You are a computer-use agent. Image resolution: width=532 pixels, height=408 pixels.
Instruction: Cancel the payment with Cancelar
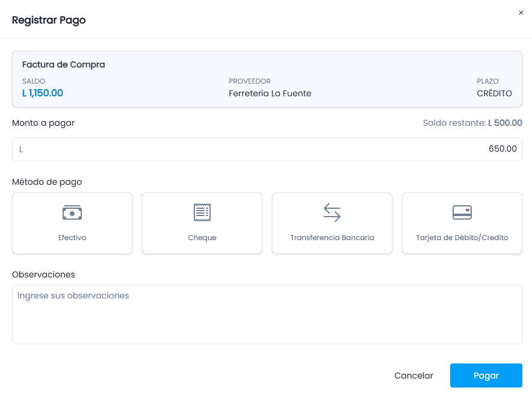pos(413,376)
